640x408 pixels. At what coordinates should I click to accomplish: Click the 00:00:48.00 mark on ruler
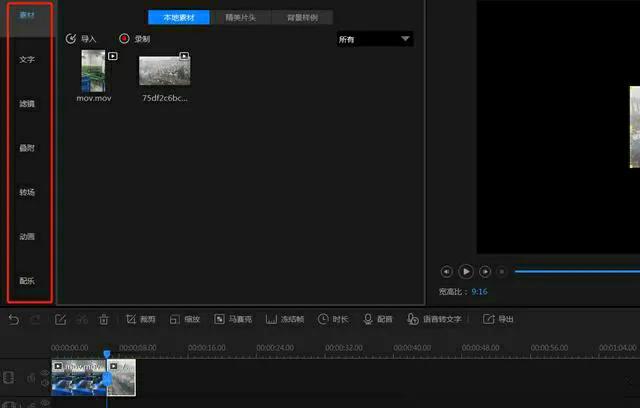click(481, 348)
